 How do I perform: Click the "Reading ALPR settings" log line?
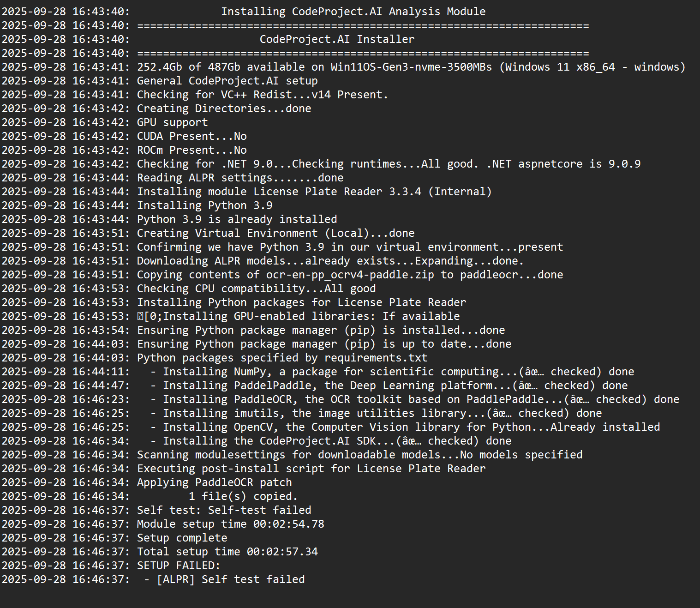pos(240,178)
